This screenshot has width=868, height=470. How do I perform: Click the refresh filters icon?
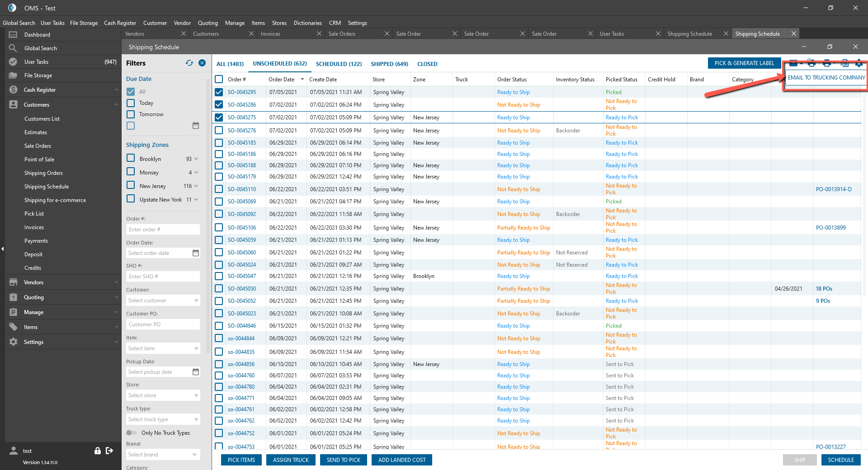coord(189,63)
